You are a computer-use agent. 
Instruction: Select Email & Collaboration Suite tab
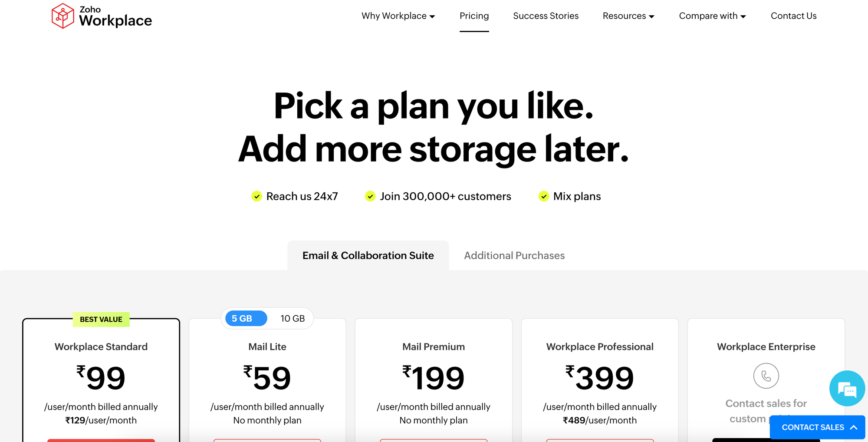pos(368,256)
